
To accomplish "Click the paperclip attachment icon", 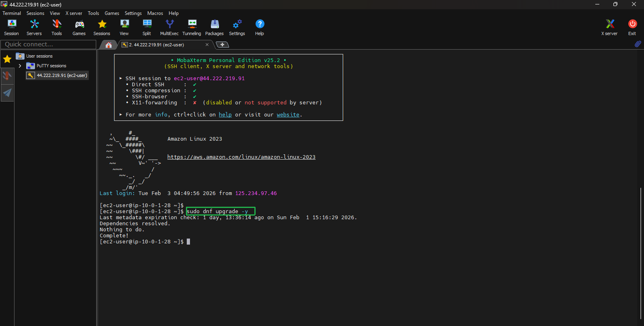I will pyautogui.click(x=638, y=44).
